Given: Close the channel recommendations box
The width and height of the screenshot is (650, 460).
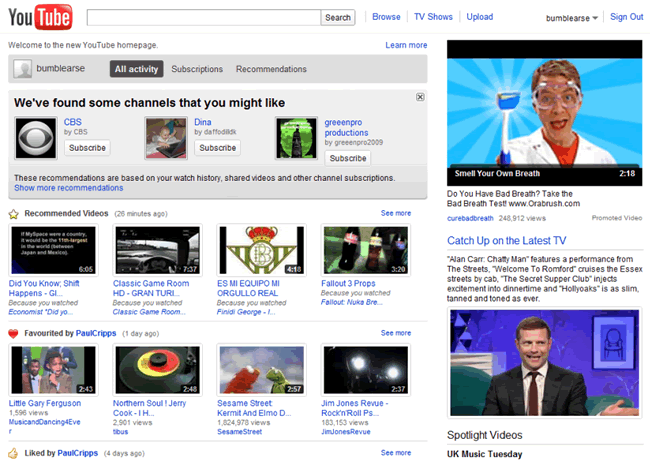Looking at the screenshot, I should click(x=420, y=97).
